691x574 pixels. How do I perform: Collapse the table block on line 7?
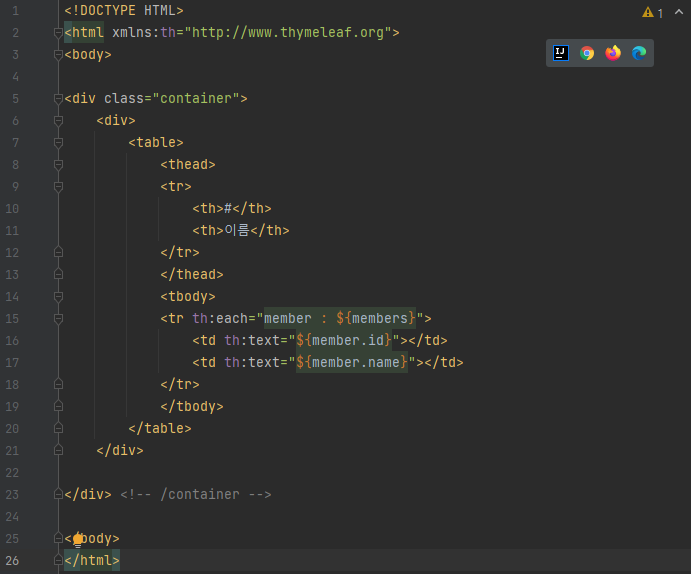[58, 142]
